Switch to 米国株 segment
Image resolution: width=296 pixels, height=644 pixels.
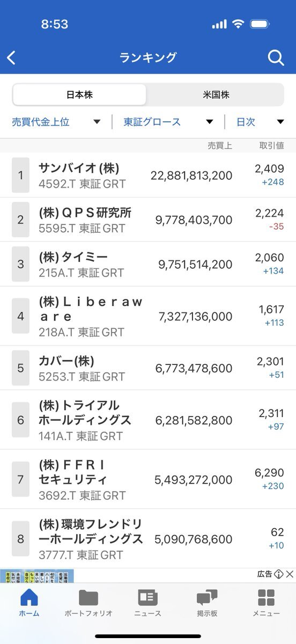coord(216,94)
